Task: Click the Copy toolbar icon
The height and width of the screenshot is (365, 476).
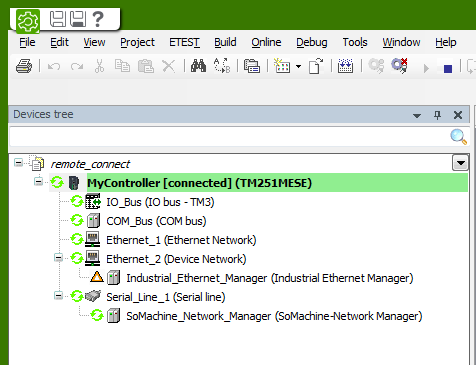Action: (122, 66)
